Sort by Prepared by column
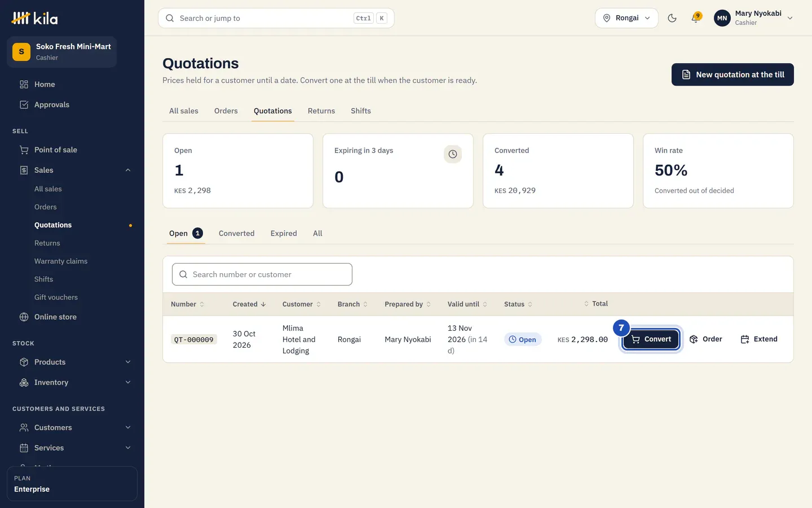812x508 pixels. 408,304
